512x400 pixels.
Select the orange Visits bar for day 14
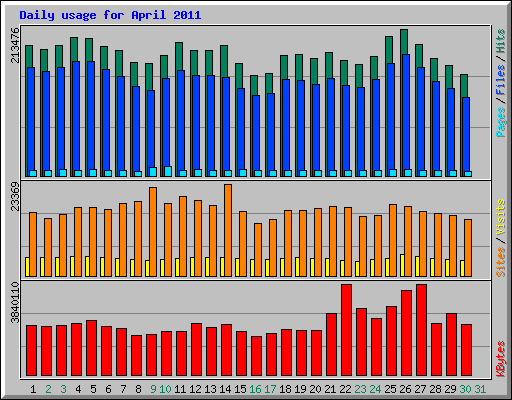click(x=228, y=230)
